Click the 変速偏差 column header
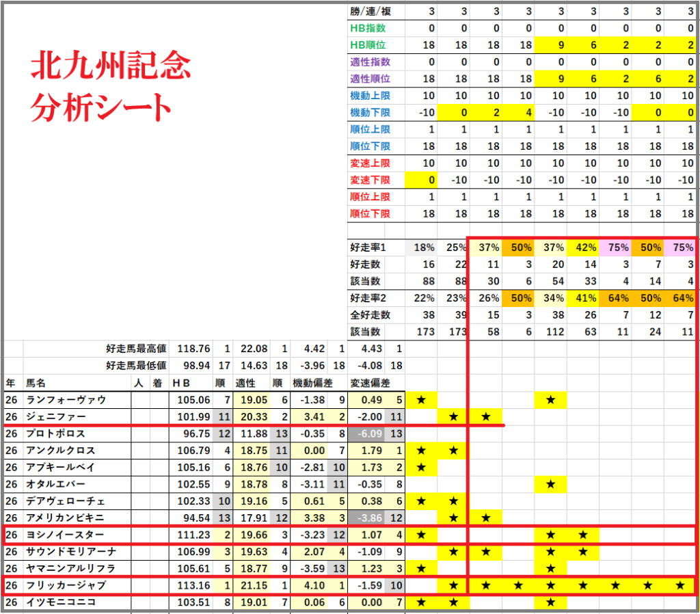 point(370,383)
